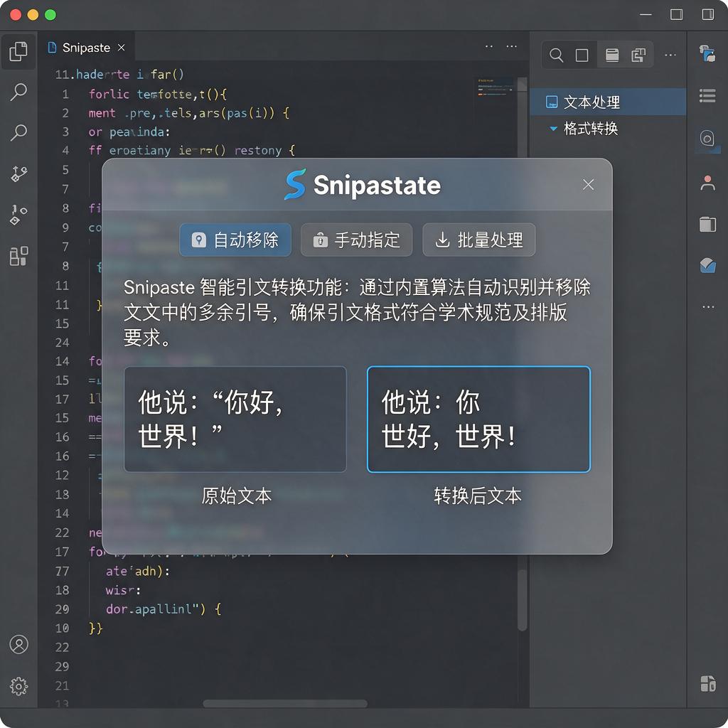Open the right panel more options ellipsis
The height and width of the screenshot is (728, 728).
click(x=670, y=55)
